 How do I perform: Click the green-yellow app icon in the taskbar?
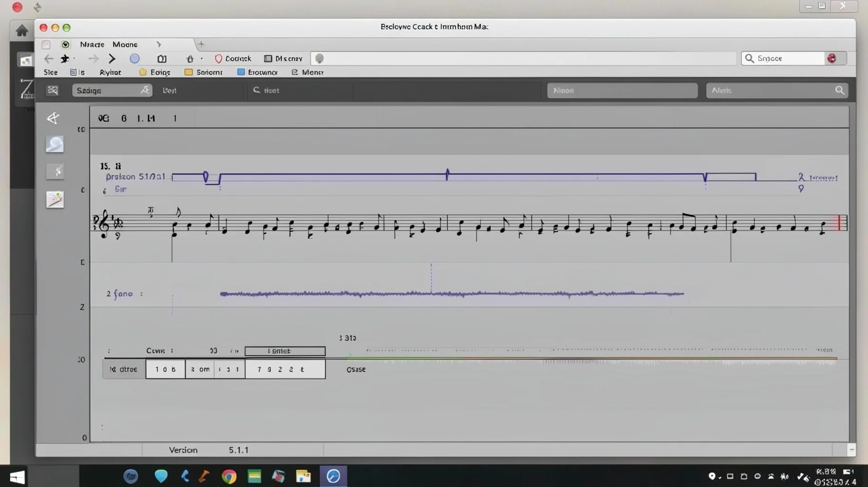coord(255,476)
